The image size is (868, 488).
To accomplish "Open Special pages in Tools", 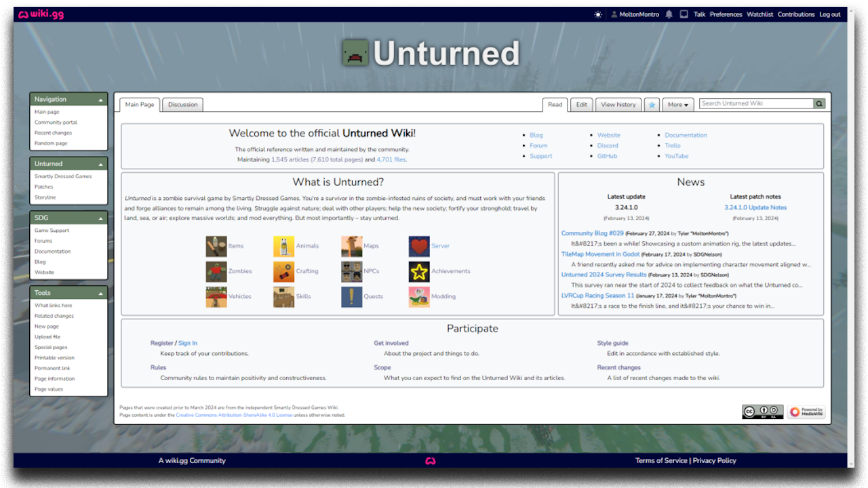I will pyautogui.click(x=51, y=348).
